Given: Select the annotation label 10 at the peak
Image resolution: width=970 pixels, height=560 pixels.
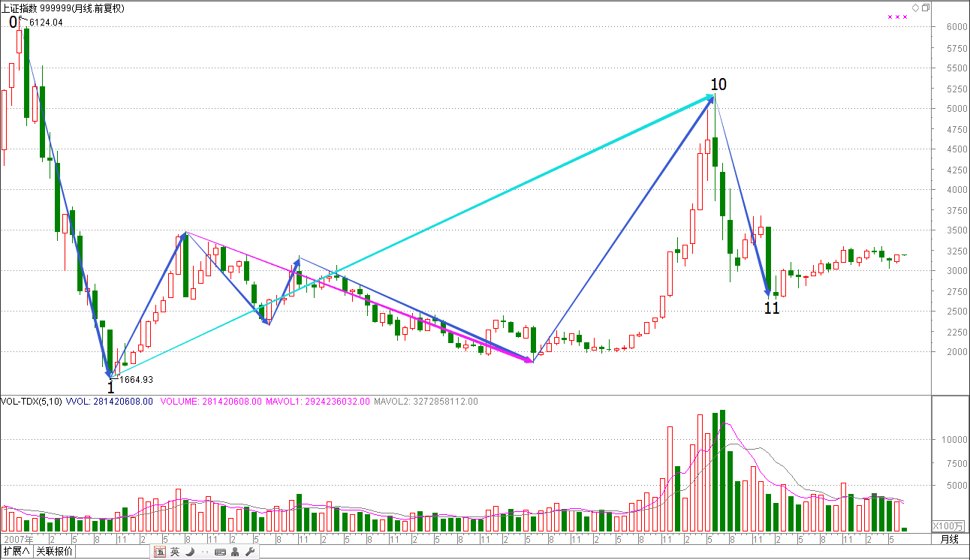Looking at the screenshot, I should (x=718, y=84).
